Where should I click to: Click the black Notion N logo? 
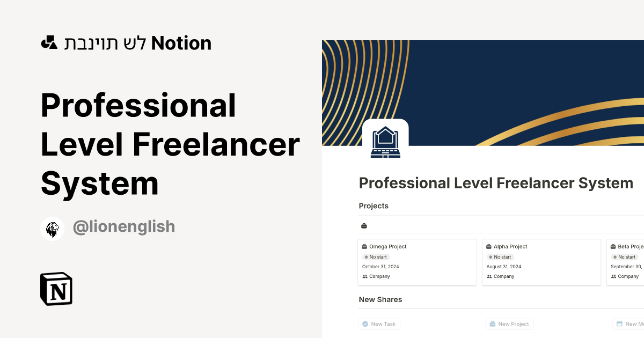pos(56,289)
